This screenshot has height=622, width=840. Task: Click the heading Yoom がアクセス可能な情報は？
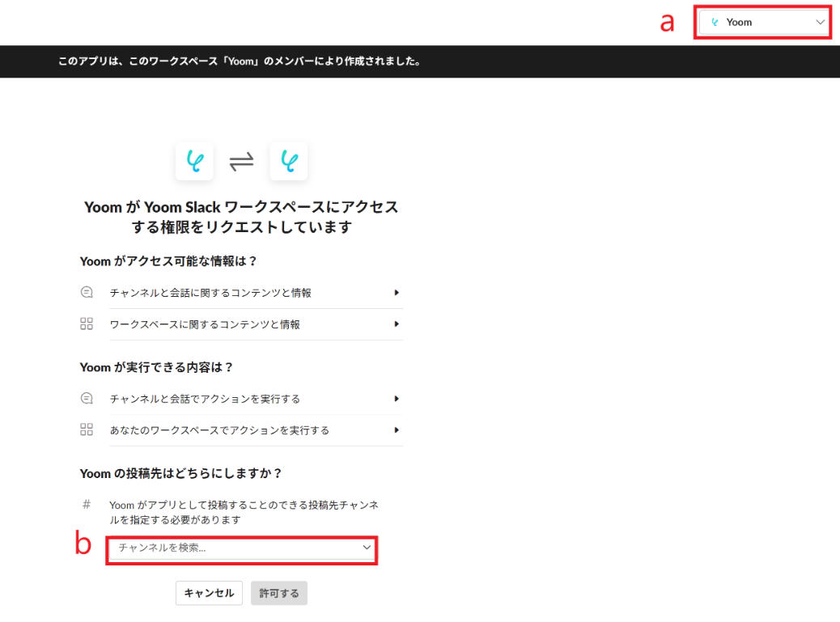168,261
